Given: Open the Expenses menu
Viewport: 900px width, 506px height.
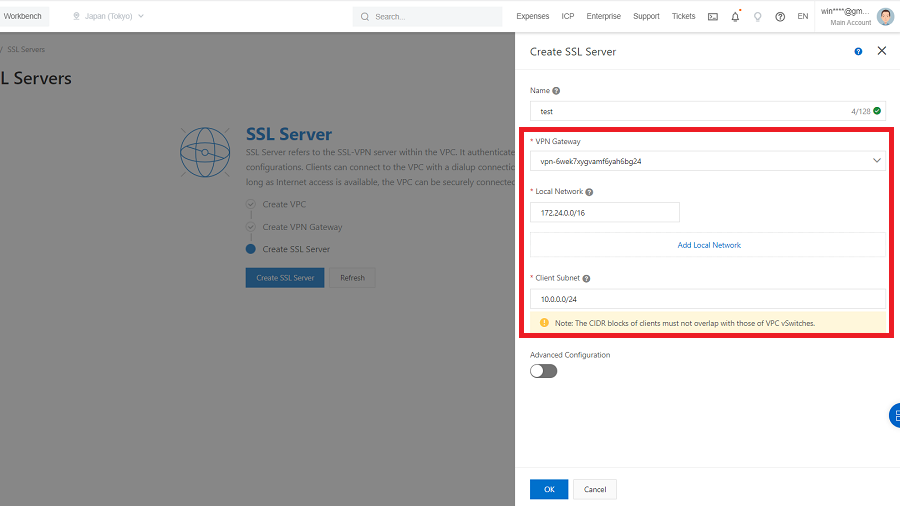Looking at the screenshot, I should (532, 17).
